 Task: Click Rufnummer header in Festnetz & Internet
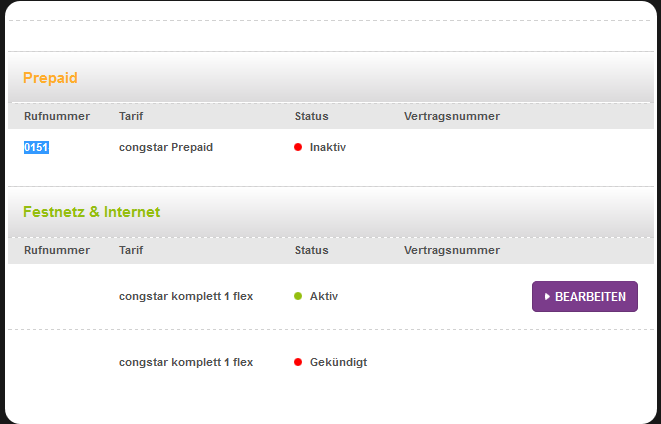click(57, 250)
